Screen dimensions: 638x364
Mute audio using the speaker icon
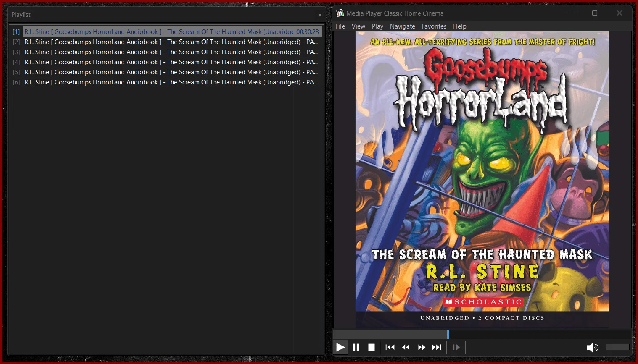593,347
